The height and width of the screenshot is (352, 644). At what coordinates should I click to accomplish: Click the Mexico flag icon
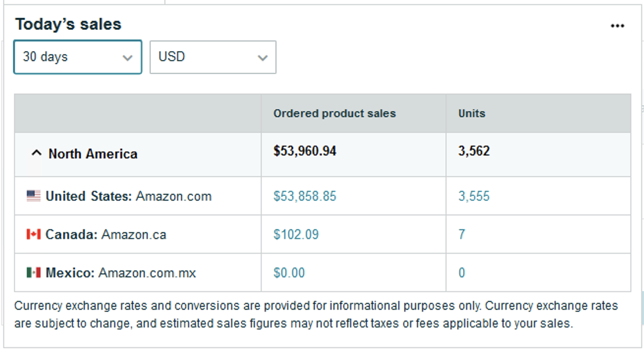(33, 272)
